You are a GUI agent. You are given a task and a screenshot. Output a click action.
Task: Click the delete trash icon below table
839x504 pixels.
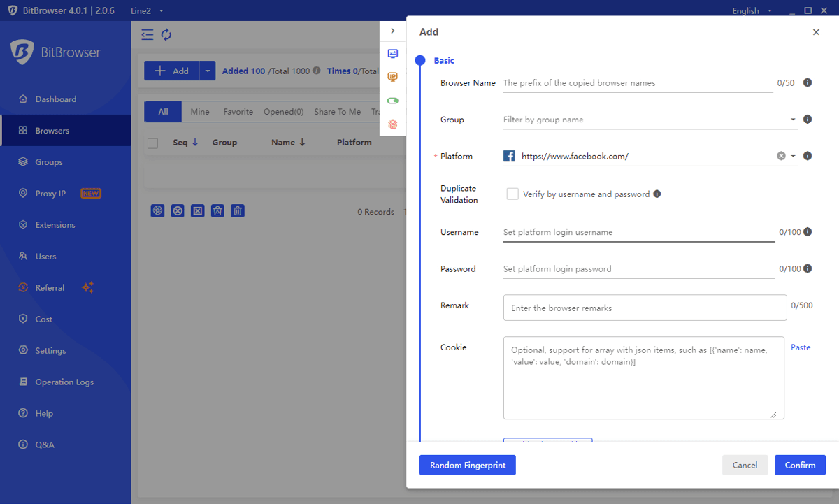238,210
